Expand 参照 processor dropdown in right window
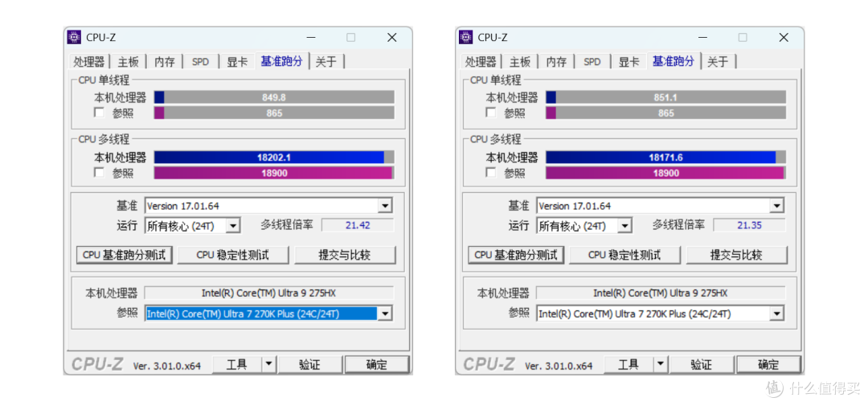 (776, 314)
